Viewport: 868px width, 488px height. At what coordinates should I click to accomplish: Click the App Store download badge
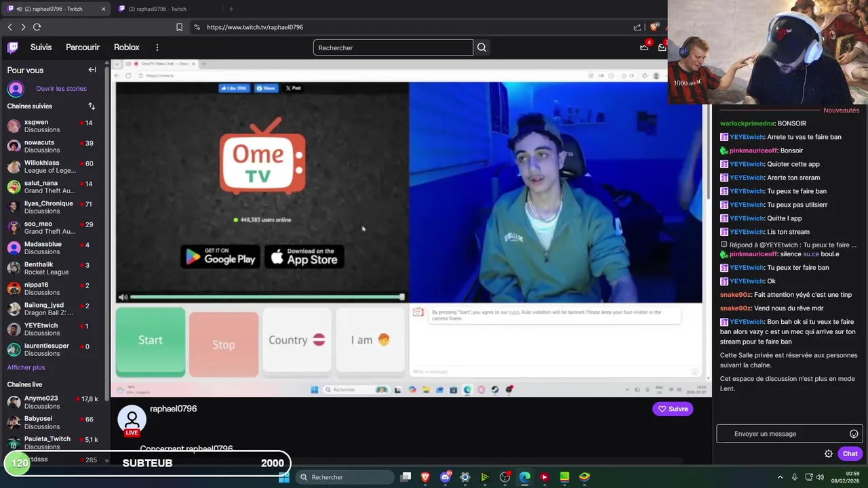[304, 257]
